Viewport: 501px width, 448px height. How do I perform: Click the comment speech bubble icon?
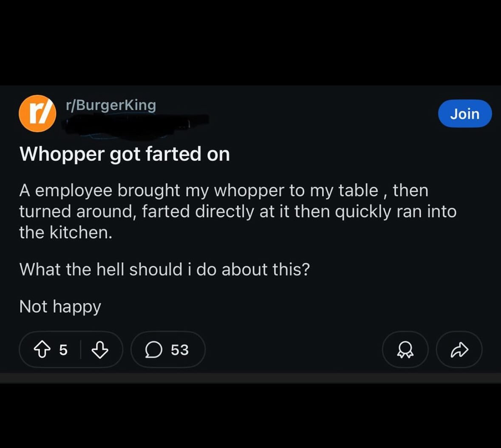click(153, 350)
